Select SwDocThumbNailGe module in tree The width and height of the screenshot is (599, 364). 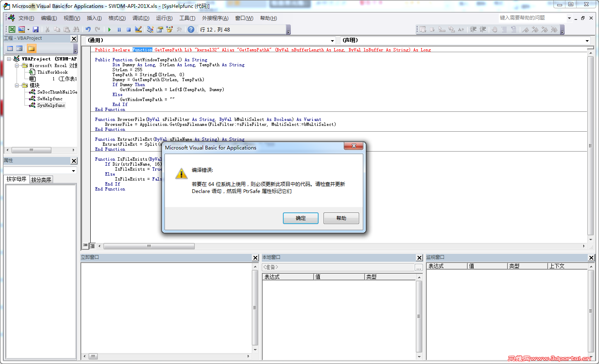click(x=57, y=92)
